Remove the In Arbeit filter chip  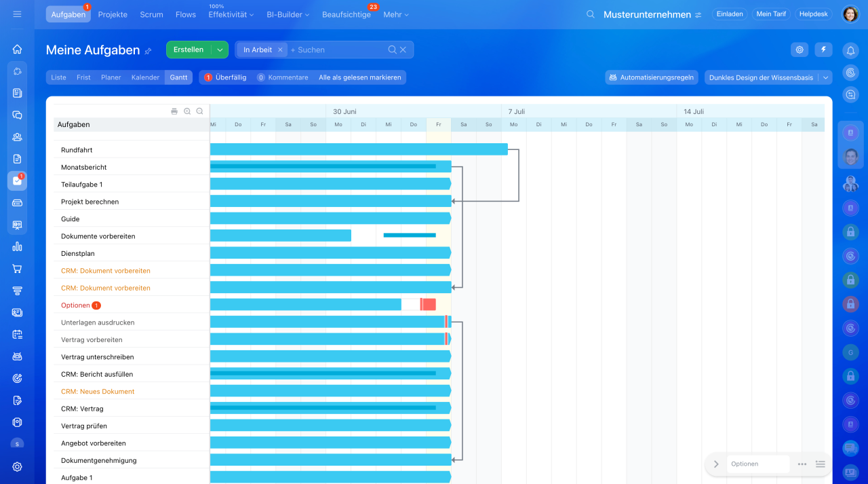[x=280, y=50]
